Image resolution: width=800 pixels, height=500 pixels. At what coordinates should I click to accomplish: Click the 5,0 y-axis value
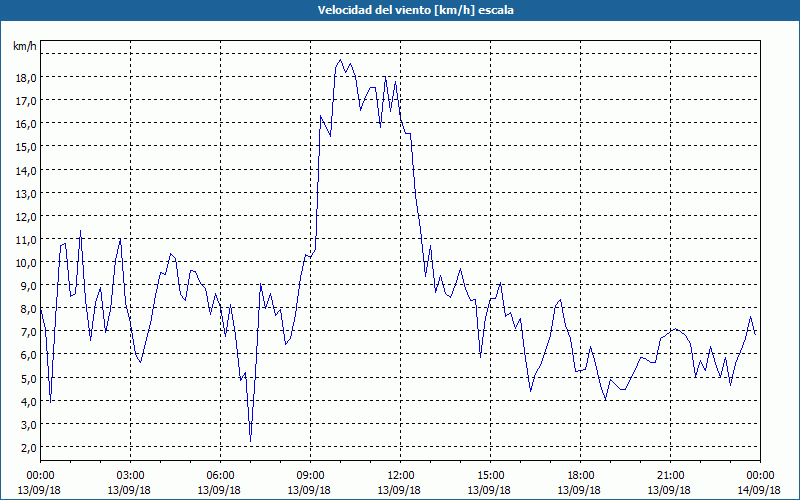click(x=29, y=379)
